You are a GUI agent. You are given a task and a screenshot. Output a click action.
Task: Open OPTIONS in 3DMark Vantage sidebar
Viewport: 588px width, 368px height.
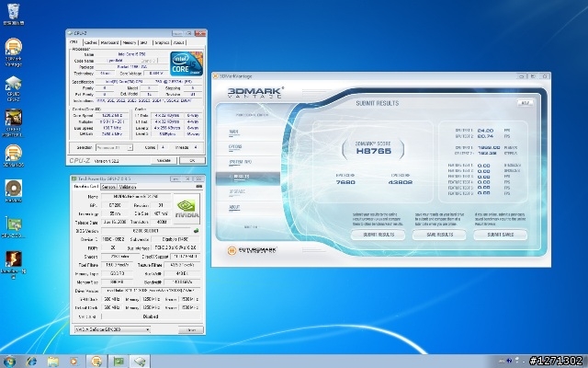[235, 147]
